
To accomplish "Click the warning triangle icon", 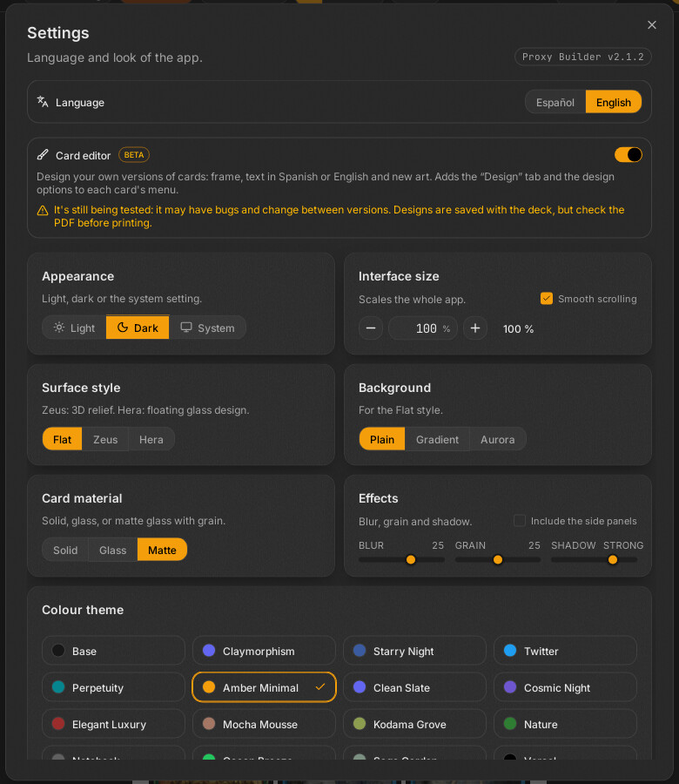I will (43, 211).
